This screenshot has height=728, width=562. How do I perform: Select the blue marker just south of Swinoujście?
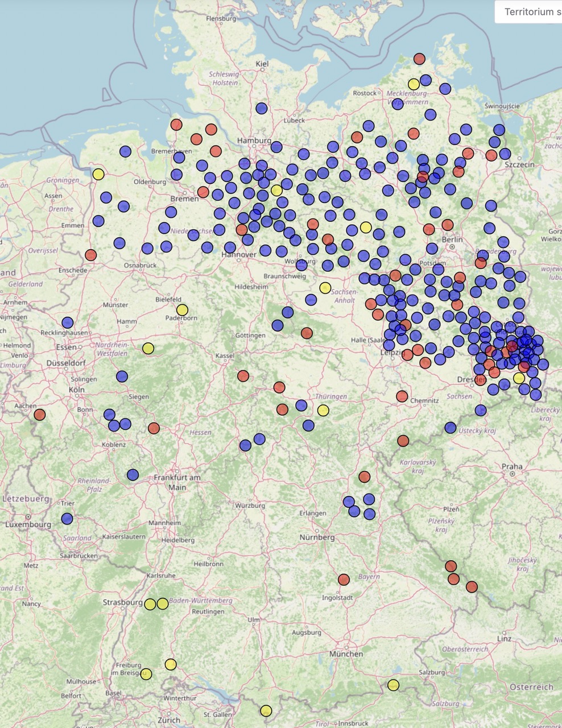click(499, 130)
